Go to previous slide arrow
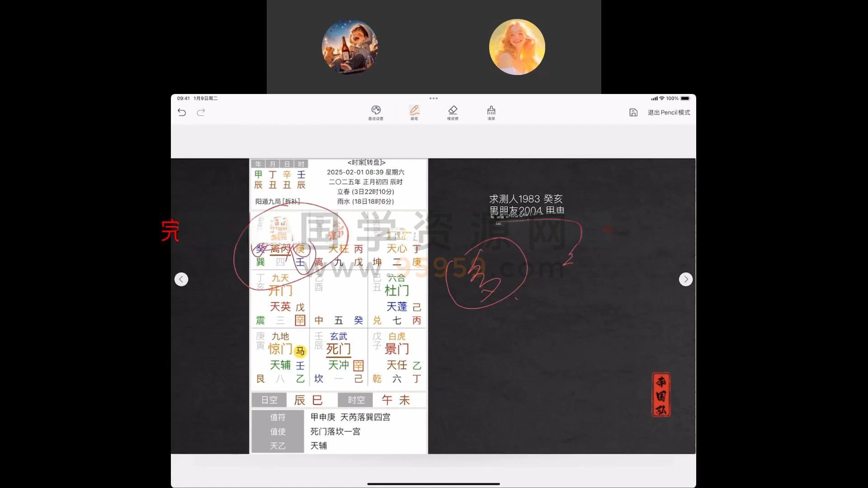Image resolution: width=868 pixels, height=488 pixels. click(181, 279)
